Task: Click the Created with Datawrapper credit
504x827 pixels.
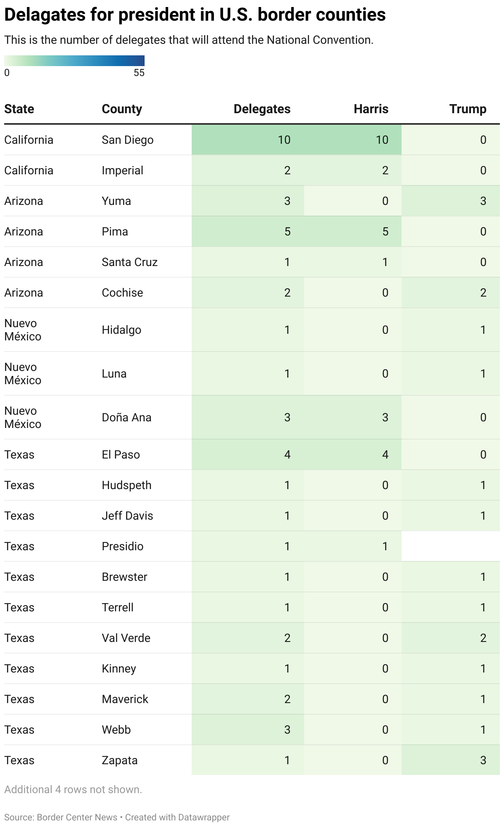Action: coord(177,817)
